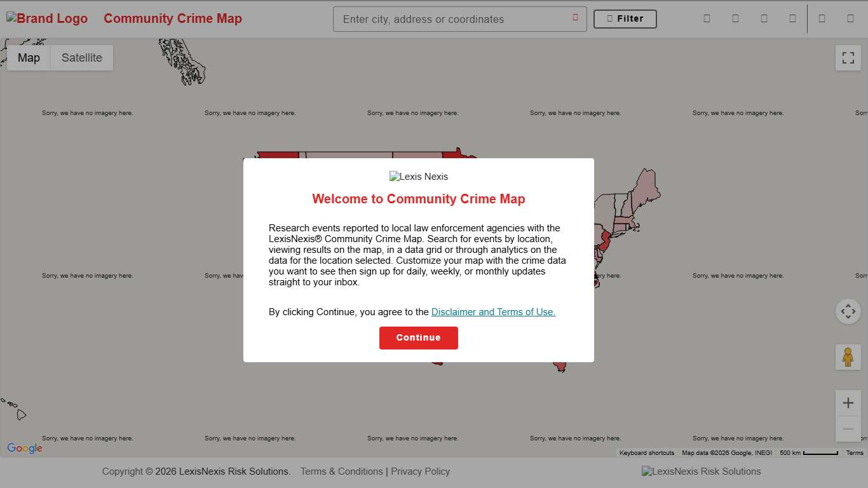View the Privacy Policy
This screenshot has width=868, height=488.
(x=420, y=471)
